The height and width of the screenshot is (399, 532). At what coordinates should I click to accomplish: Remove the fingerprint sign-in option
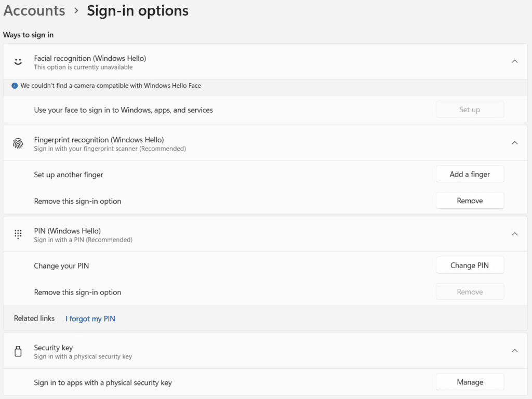click(x=470, y=201)
